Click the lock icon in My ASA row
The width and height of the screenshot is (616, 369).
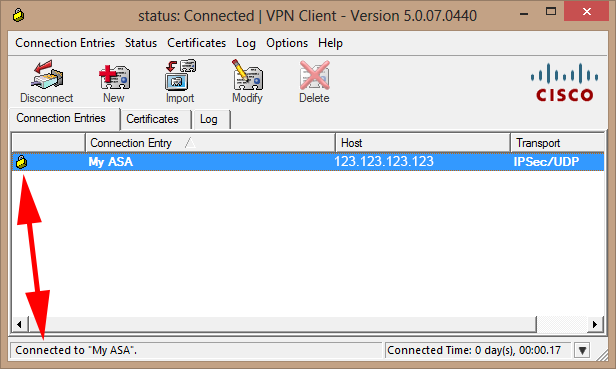pyautogui.click(x=22, y=162)
